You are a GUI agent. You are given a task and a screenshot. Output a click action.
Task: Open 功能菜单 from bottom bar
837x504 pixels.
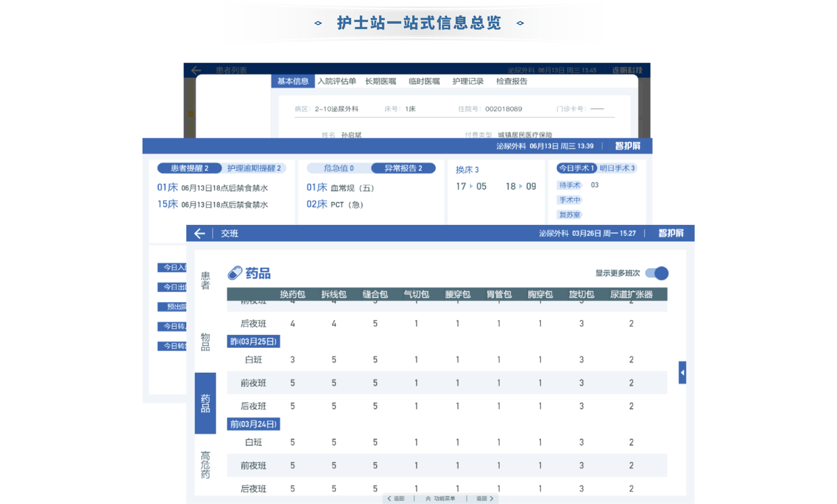coord(440,499)
